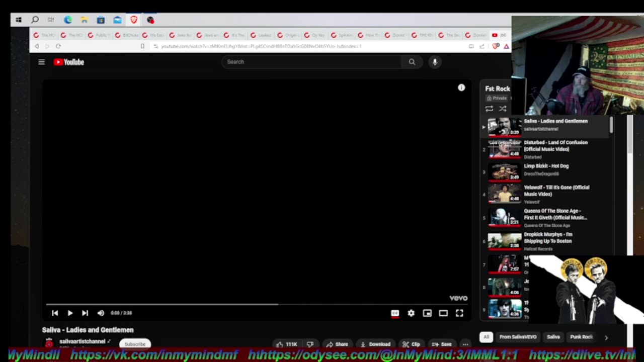This screenshot has height=362, width=644.
Task: Toggle closed captions
Action: [395, 313]
